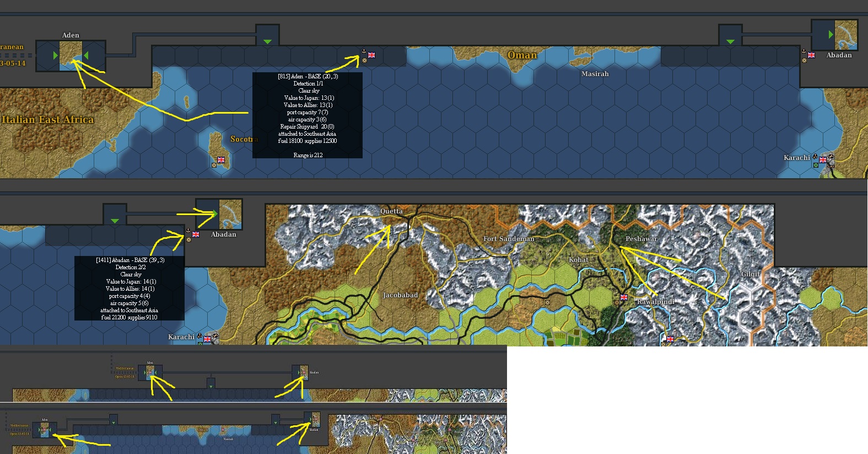
Task: Click 'Range is 212' text in Aden tooltip
Action: pos(308,155)
